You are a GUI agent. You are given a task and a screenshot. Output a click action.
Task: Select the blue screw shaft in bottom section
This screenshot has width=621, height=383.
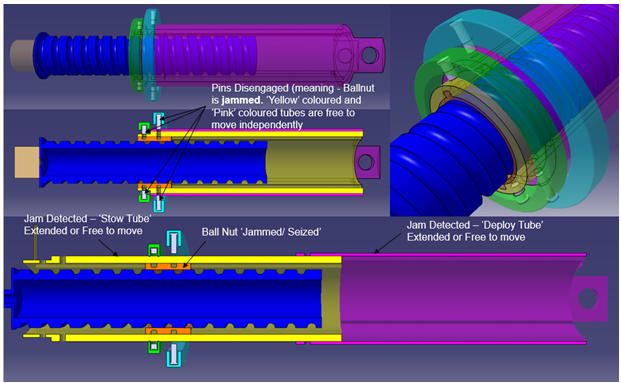(166, 298)
